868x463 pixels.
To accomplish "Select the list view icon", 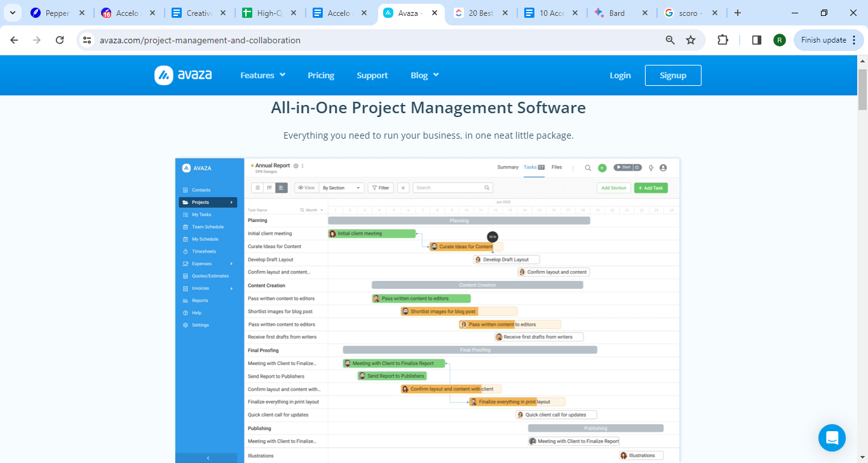I will 257,188.
